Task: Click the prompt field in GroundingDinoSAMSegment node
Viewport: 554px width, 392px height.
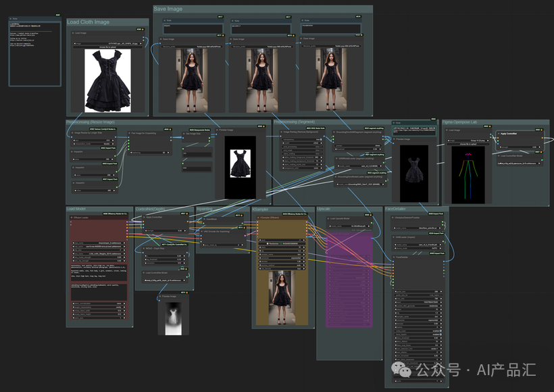Action: click(357, 145)
